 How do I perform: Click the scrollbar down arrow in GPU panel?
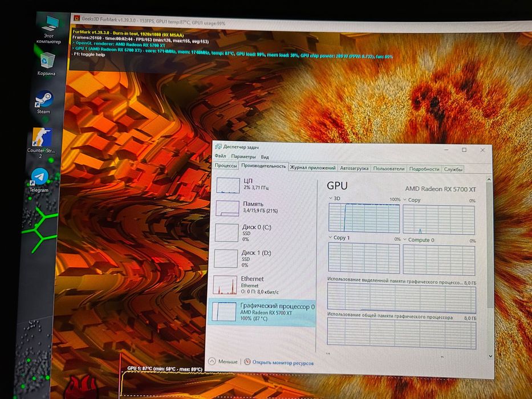[x=490, y=356]
